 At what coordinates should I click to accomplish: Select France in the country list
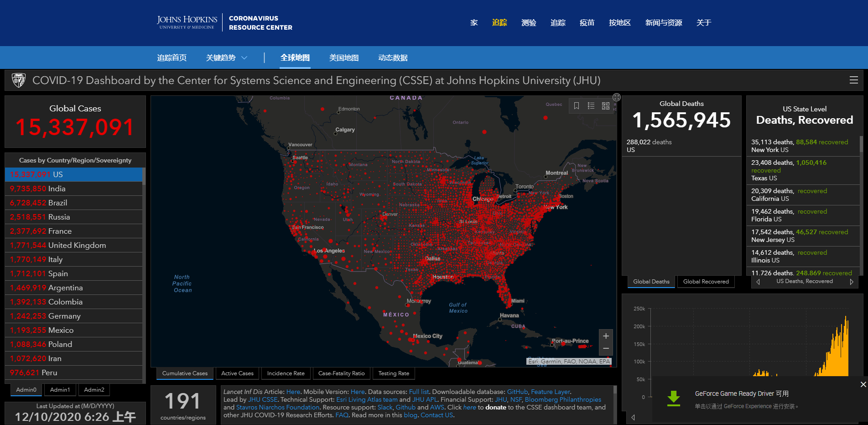74,231
